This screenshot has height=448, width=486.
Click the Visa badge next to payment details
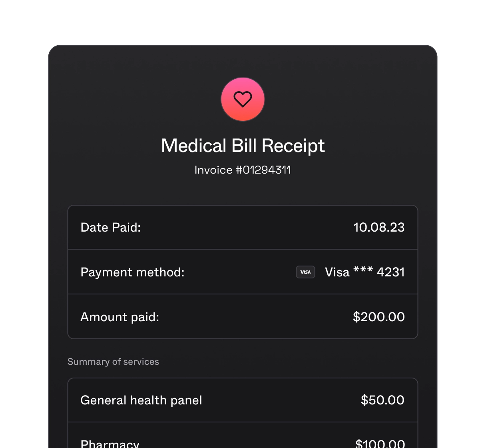(305, 272)
